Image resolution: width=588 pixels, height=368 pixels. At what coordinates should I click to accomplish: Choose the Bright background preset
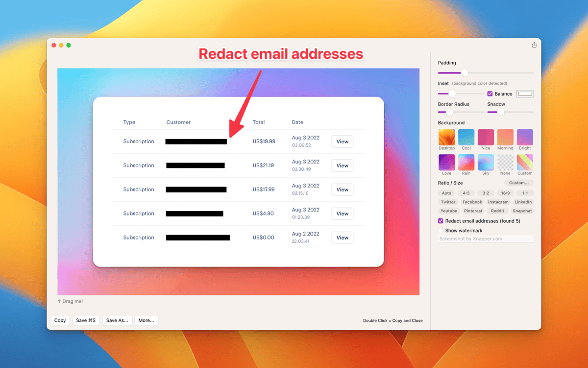click(525, 137)
